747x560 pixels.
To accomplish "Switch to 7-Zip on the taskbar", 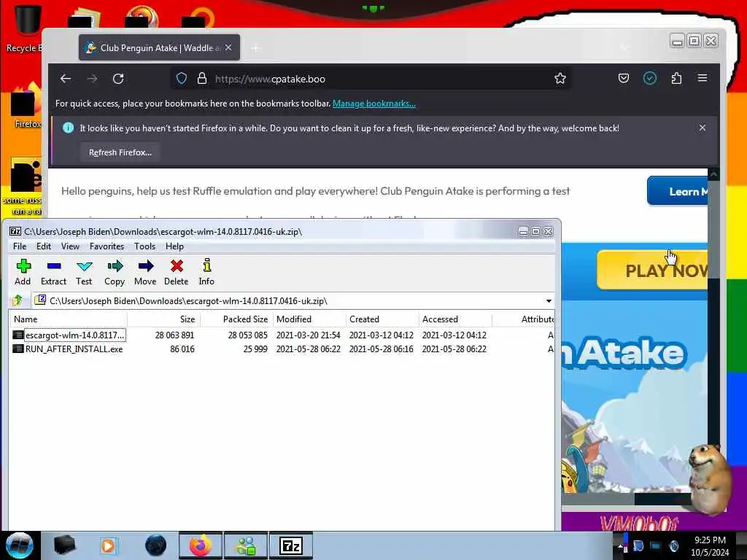I will [x=291, y=545].
